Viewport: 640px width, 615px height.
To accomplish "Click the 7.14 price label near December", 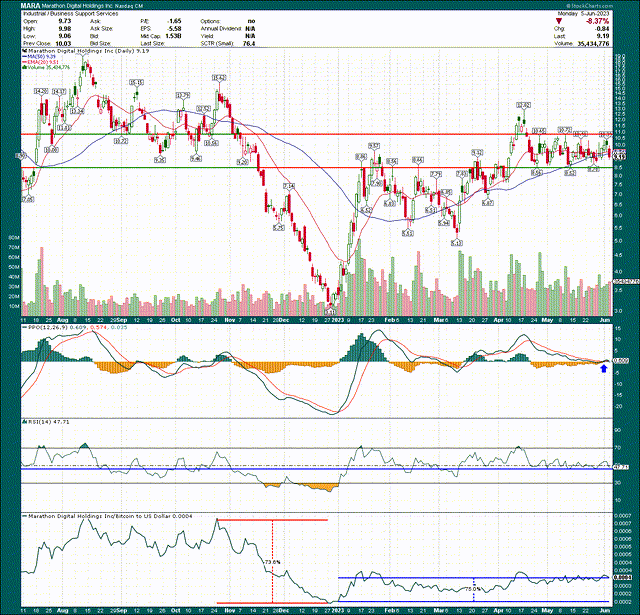I will point(289,186).
